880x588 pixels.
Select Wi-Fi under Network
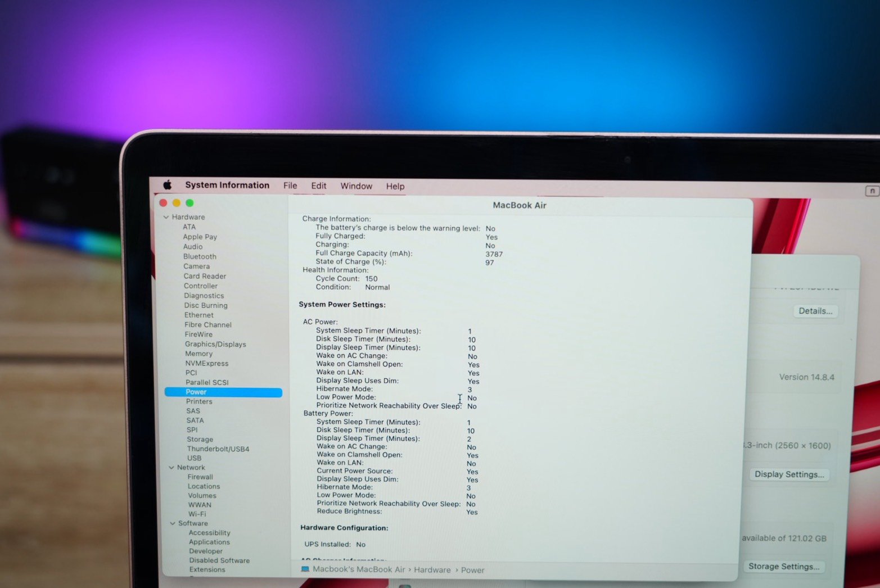coord(197,514)
